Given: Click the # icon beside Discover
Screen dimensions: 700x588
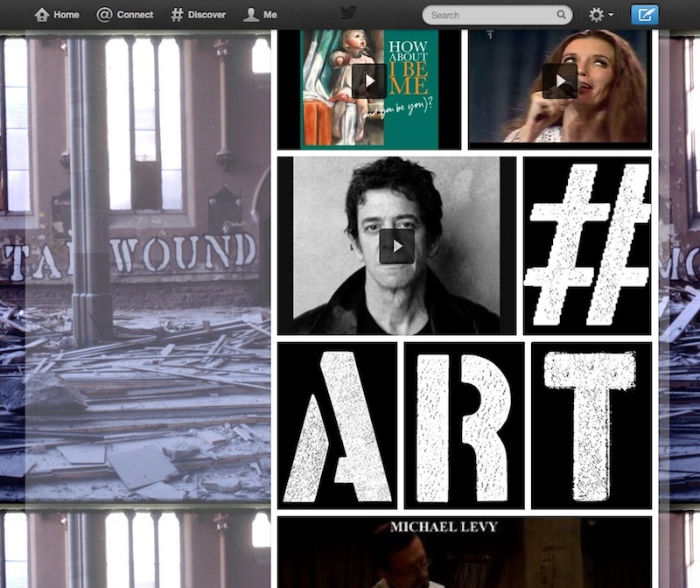Looking at the screenshot, I should pyautogui.click(x=177, y=15).
